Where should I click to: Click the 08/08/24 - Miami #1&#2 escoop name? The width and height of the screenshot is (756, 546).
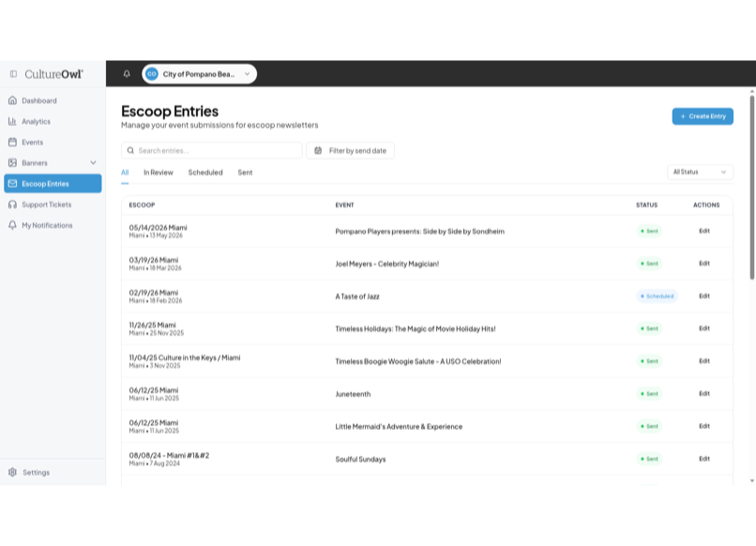pyautogui.click(x=169, y=455)
